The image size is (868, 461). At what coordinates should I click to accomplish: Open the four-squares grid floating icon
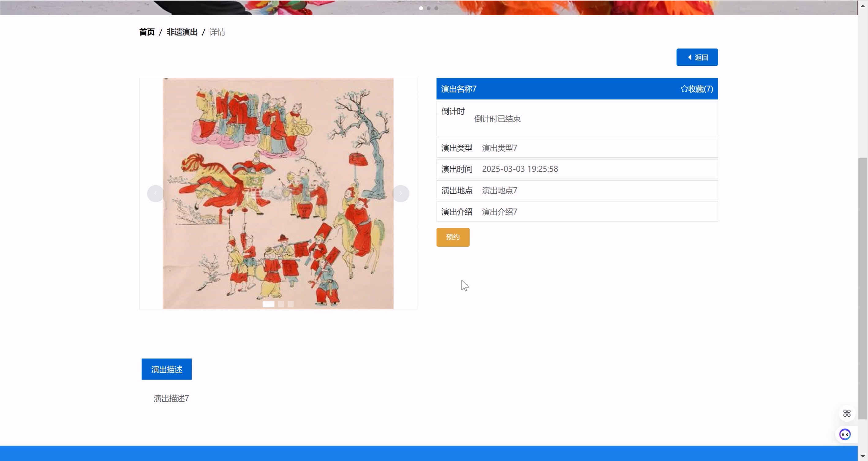coord(847,413)
